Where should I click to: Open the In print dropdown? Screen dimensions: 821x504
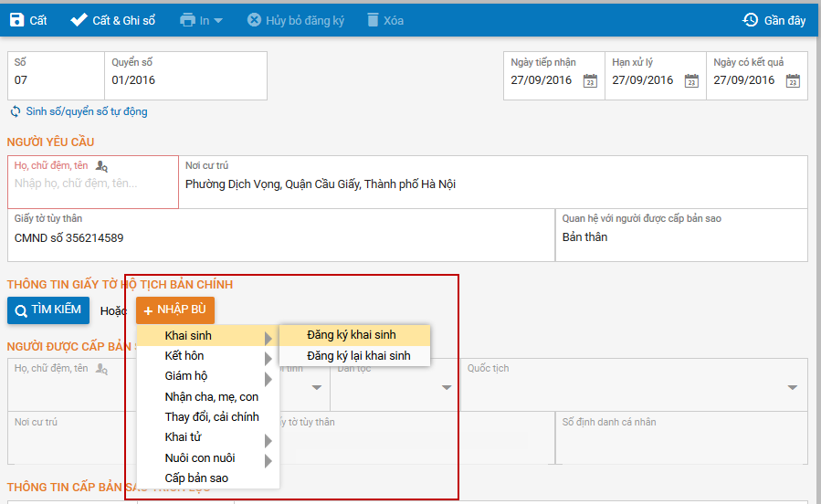coord(201,19)
